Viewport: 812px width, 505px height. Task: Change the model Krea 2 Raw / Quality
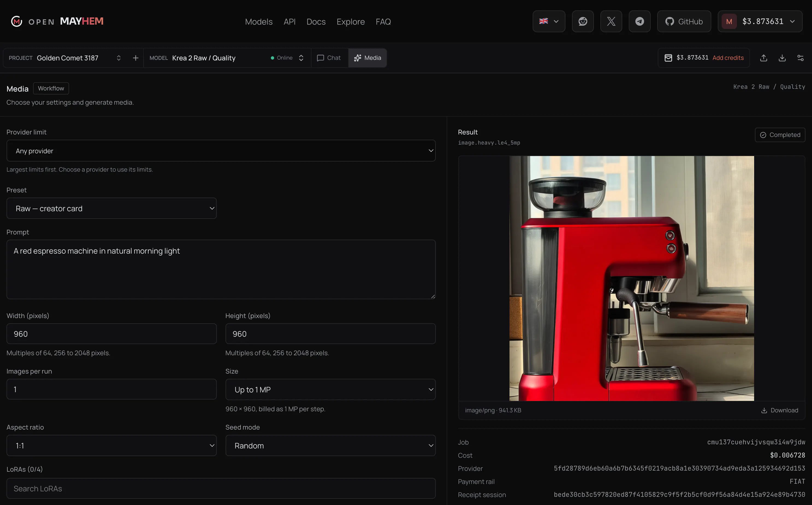227,58
